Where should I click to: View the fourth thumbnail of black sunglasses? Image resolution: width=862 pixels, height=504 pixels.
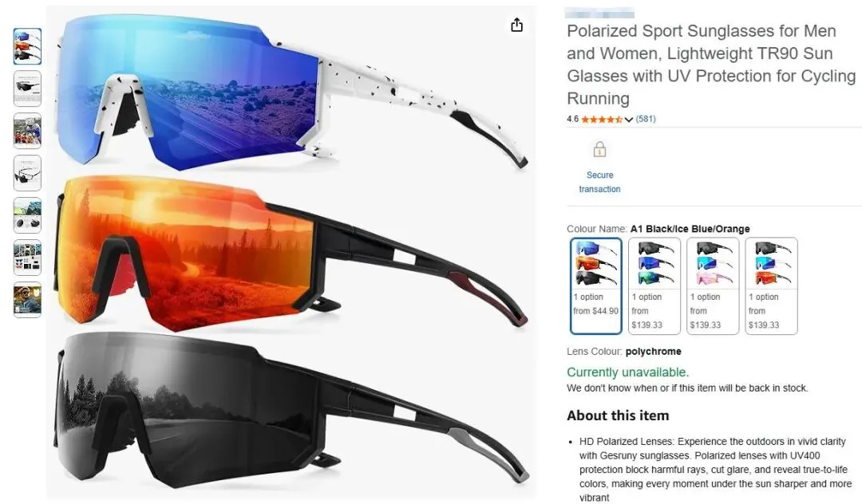click(x=27, y=173)
